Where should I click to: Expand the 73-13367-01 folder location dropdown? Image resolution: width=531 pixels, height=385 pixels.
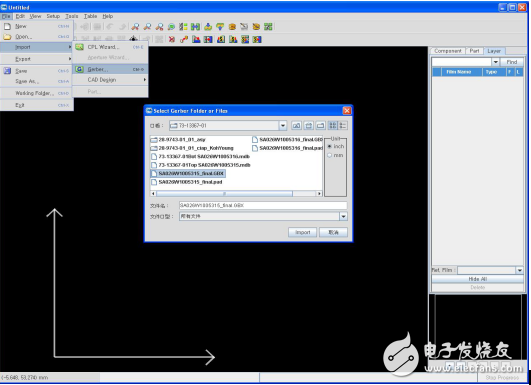coord(283,126)
